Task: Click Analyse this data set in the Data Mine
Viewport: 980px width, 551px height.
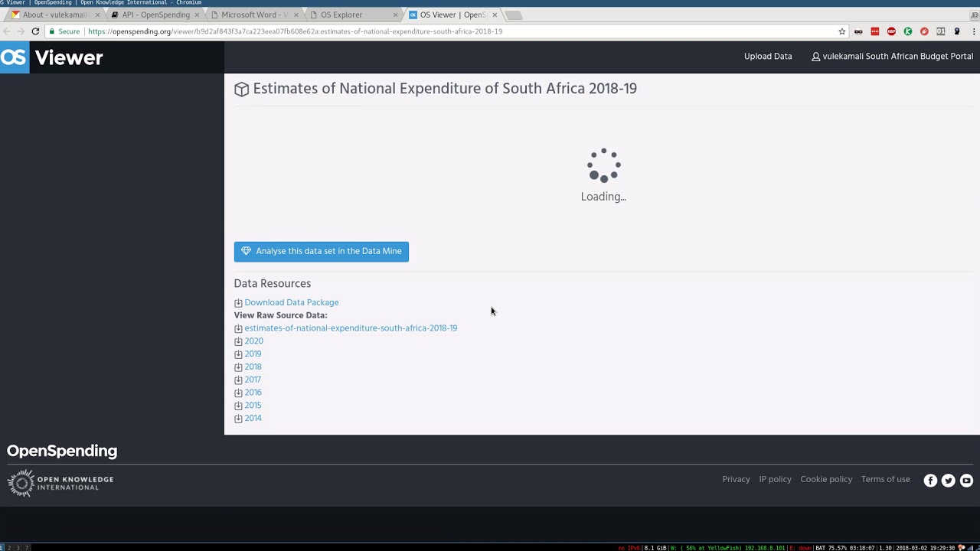Action: 322,251
